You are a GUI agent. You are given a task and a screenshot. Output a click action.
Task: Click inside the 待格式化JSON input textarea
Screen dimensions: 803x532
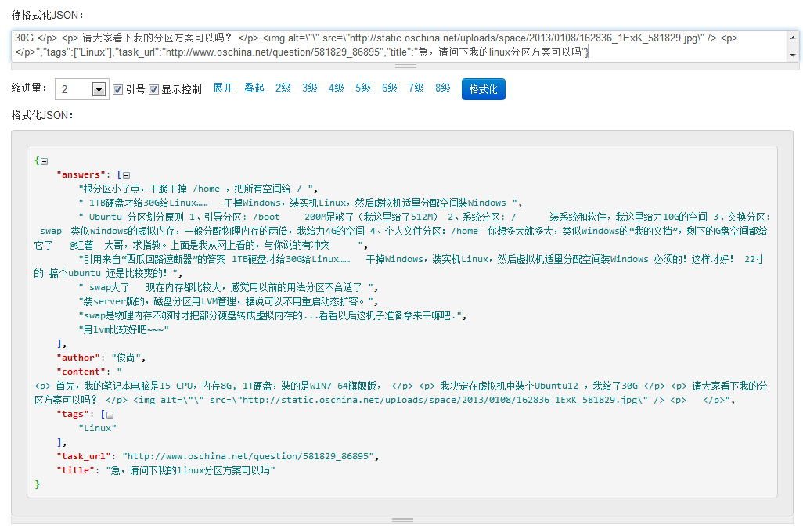point(391,45)
